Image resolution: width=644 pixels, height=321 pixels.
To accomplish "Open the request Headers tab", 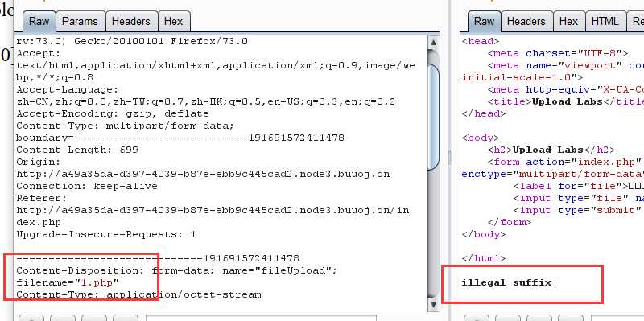I will (x=131, y=22).
